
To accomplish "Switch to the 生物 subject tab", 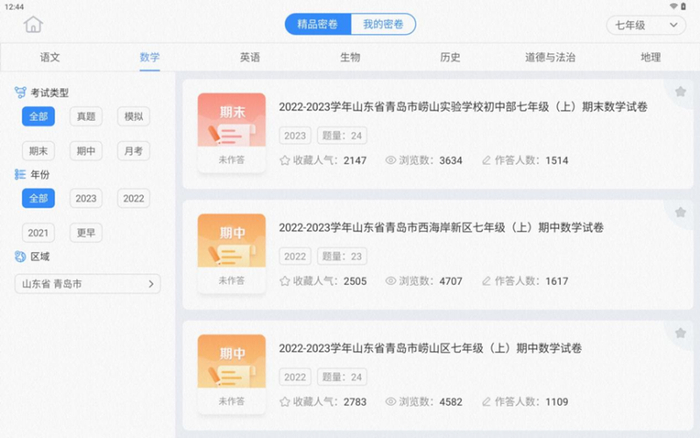I will pyautogui.click(x=350, y=57).
